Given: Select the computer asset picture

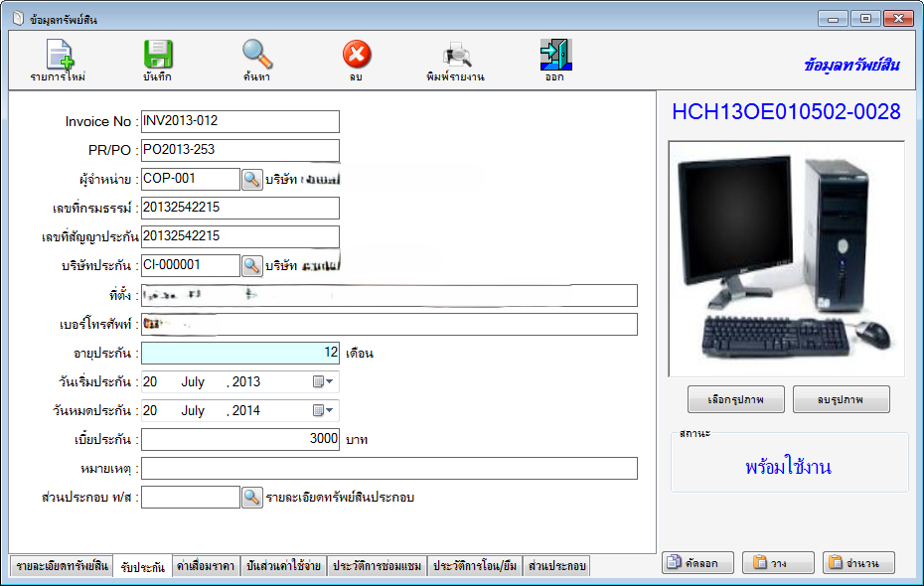Looking at the screenshot, I should click(786, 259).
